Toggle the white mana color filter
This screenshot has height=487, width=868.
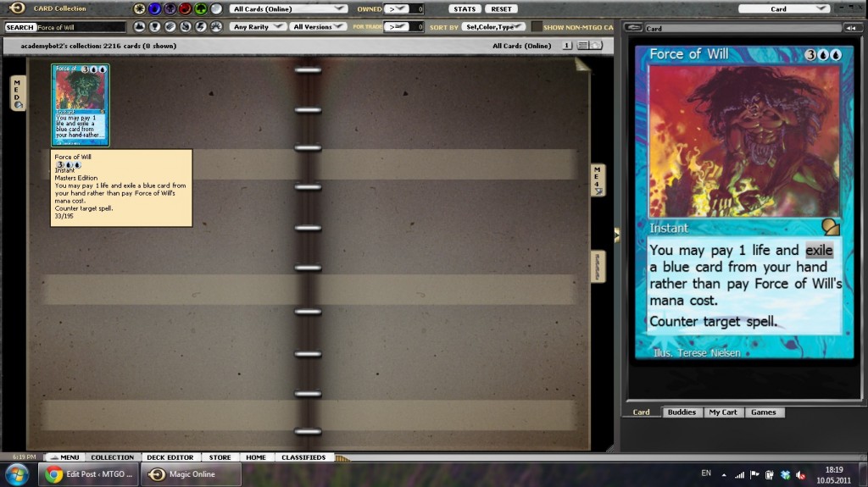[x=140, y=8]
